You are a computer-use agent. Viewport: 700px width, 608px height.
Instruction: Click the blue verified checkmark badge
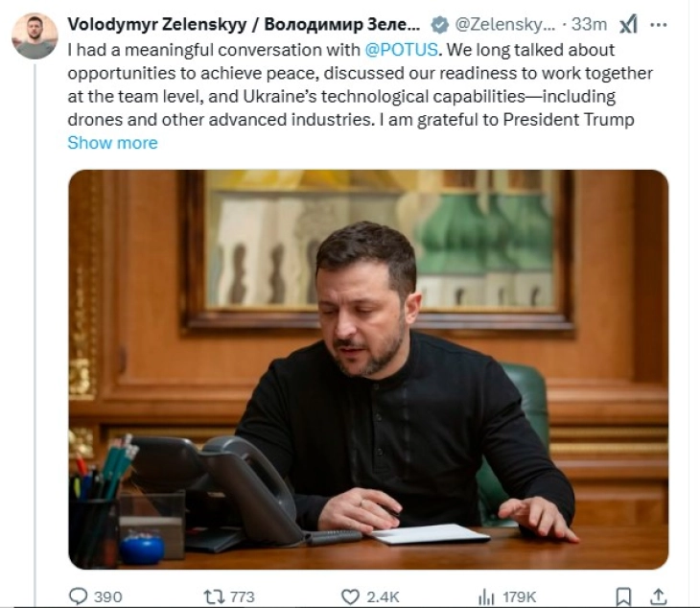coord(438,25)
